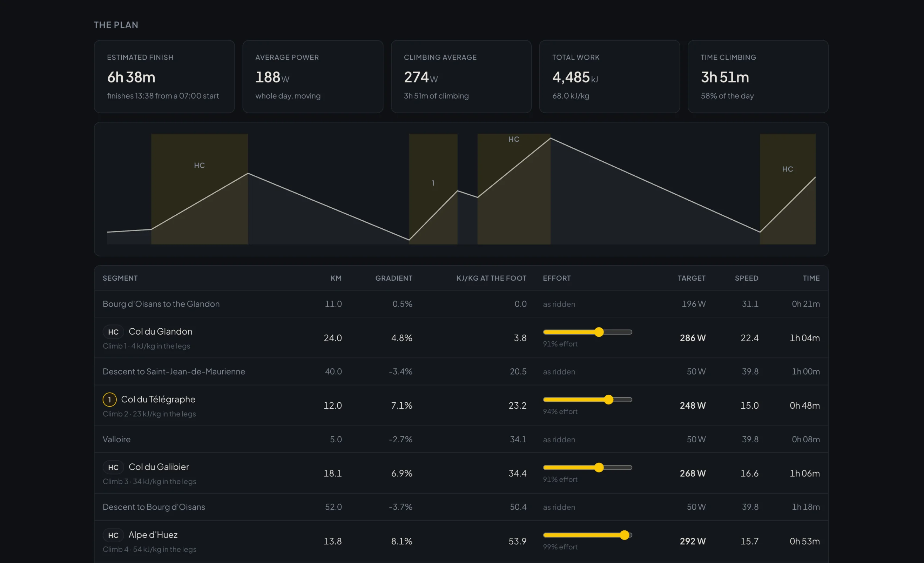Screen dimensions: 924x563
Task: Select the Descent to Saint-Jean-de-Maurienne row
Action: point(461,371)
